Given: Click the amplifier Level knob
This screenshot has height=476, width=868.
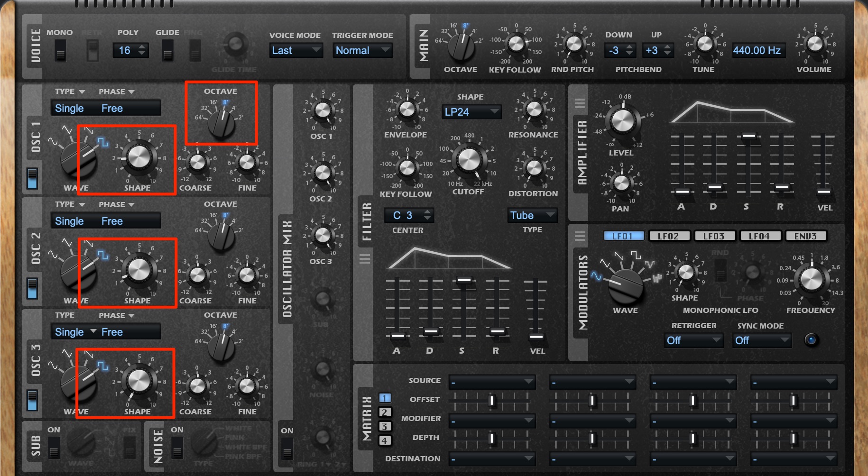Looking at the screenshot, I should click(622, 121).
